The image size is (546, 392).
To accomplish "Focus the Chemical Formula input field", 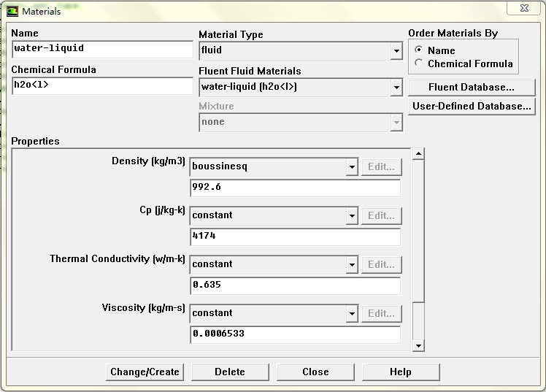I will click(x=102, y=85).
